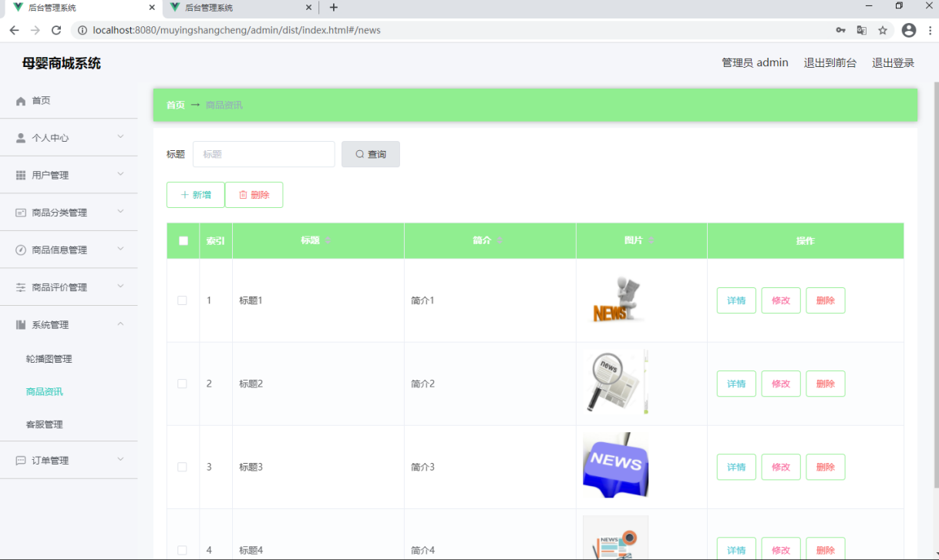Click the 新增 add button

(196, 195)
